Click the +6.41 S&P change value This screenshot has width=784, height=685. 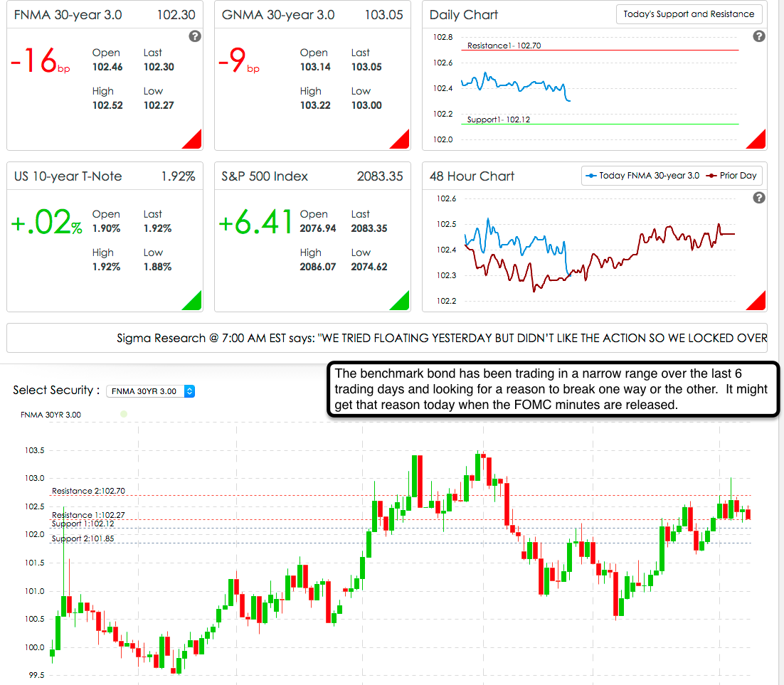[255, 223]
